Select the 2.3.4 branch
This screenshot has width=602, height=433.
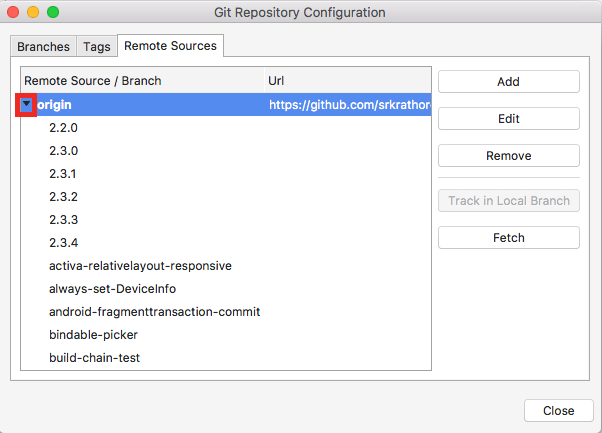(63, 243)
